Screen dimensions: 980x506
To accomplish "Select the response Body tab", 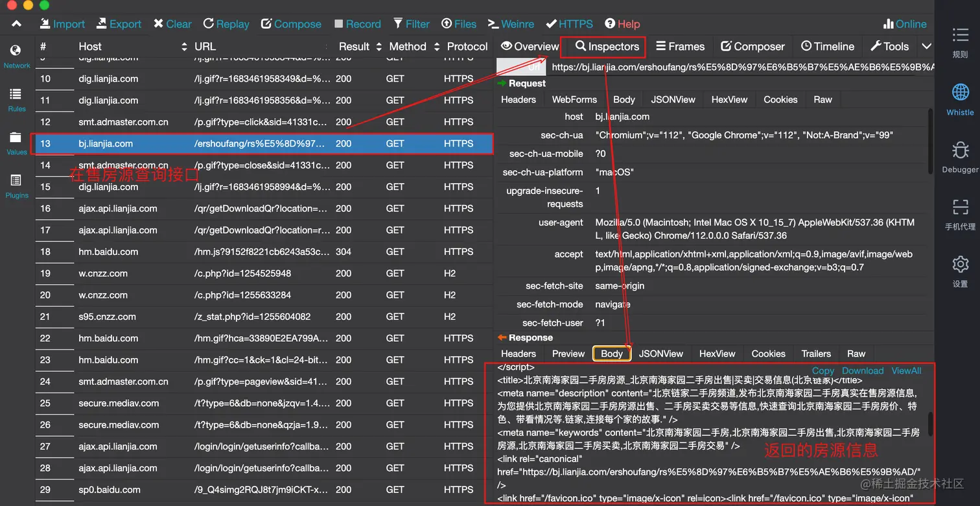I will 612,354.
